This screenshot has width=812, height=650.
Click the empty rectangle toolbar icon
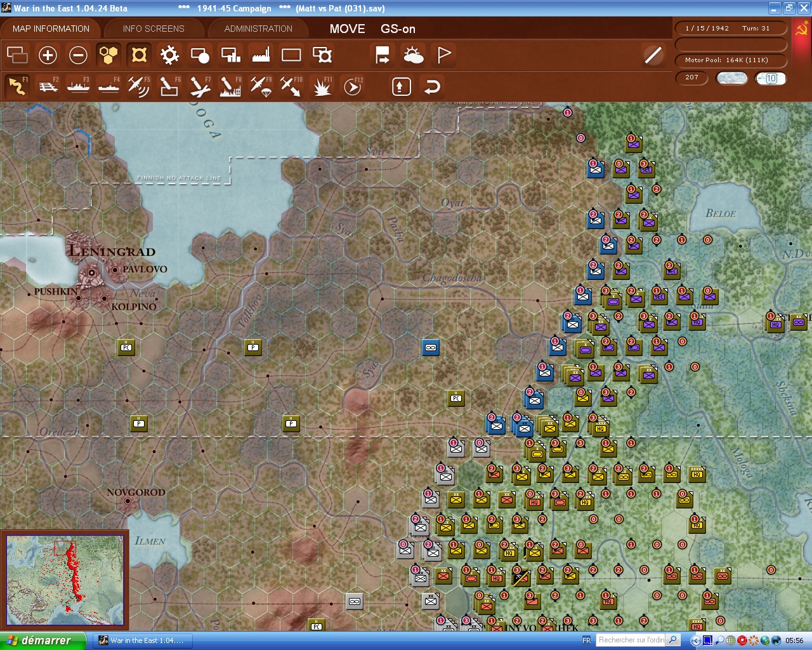click(x=291, y=55)
